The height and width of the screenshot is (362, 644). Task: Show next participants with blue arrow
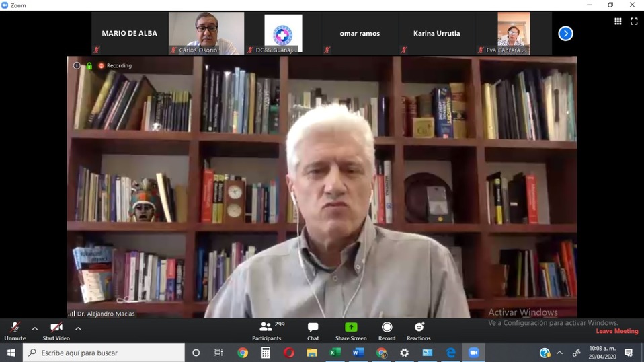(x=565, y=33)
